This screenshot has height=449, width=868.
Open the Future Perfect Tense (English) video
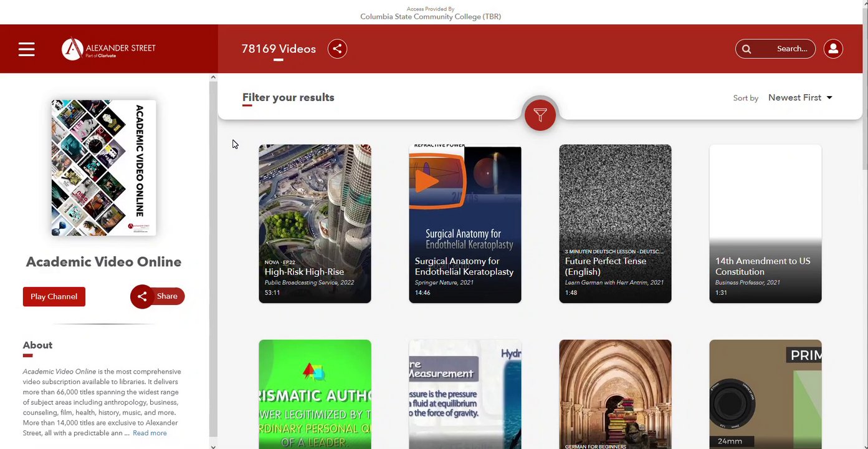pyautogui.click(x=615, y=224)
